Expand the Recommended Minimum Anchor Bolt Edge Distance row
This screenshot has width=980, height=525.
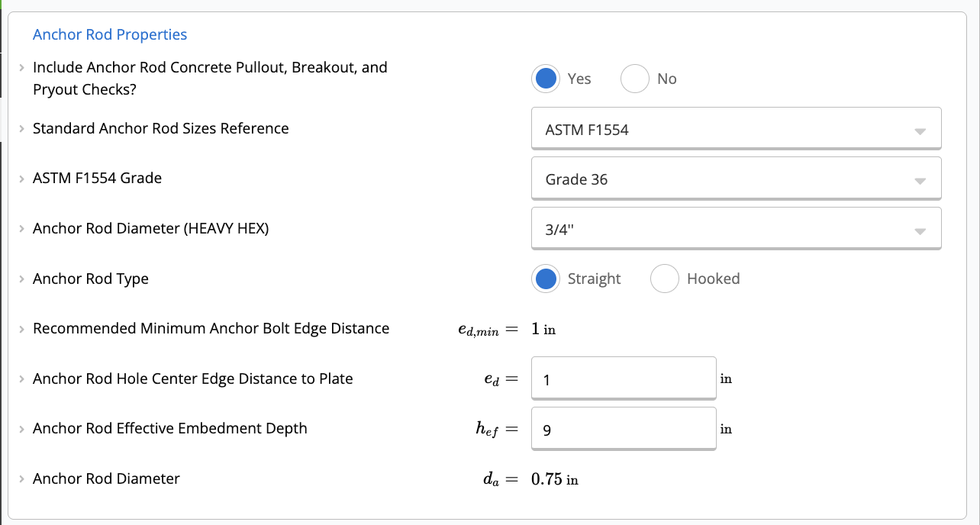click(x=21, y=328)
